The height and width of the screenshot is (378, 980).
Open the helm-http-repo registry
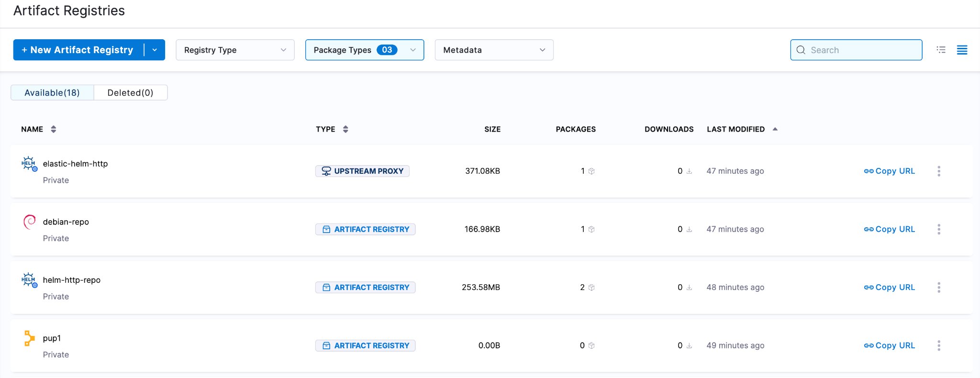[72, 280]
